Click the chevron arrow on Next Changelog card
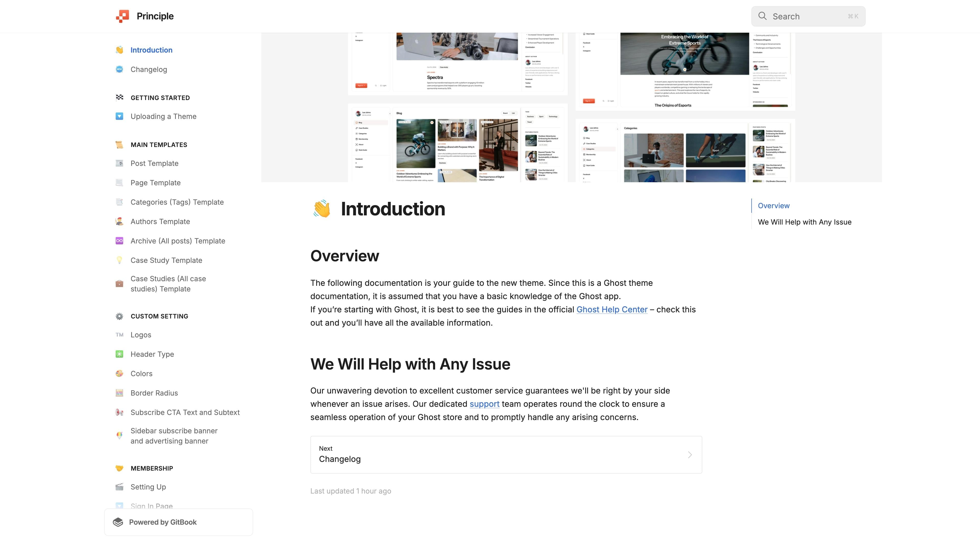This screenshot has height=540, width=980. [x=690, y=455]
